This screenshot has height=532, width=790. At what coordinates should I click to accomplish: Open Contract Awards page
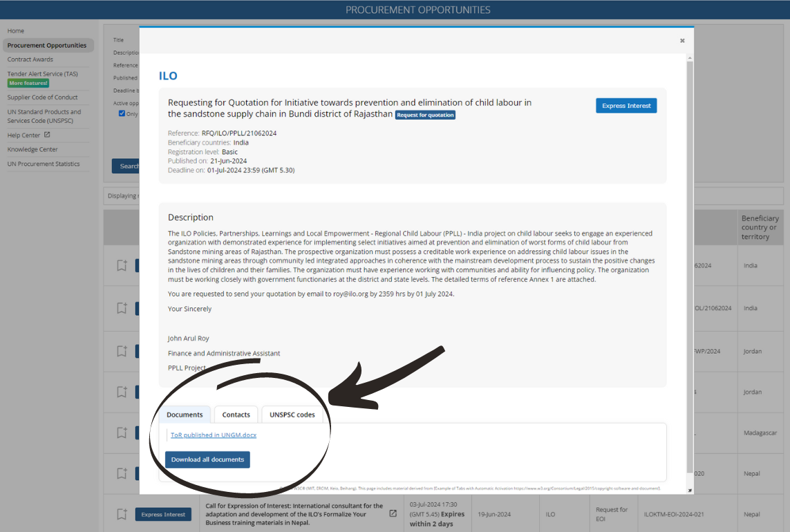tap(30, 59)
